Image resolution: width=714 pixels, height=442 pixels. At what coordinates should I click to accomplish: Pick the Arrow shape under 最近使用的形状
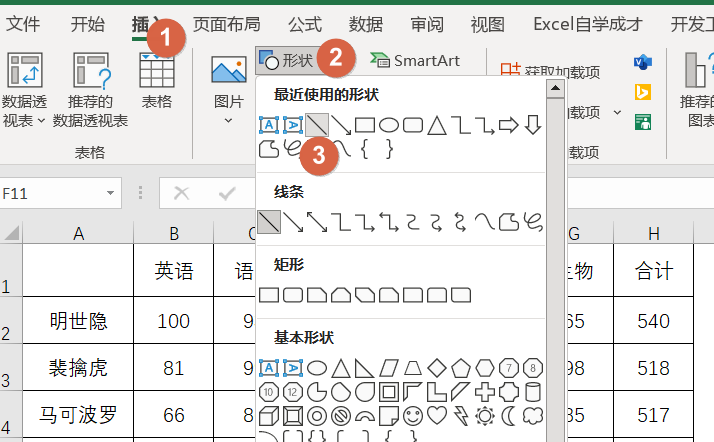(x=341, y=125)
